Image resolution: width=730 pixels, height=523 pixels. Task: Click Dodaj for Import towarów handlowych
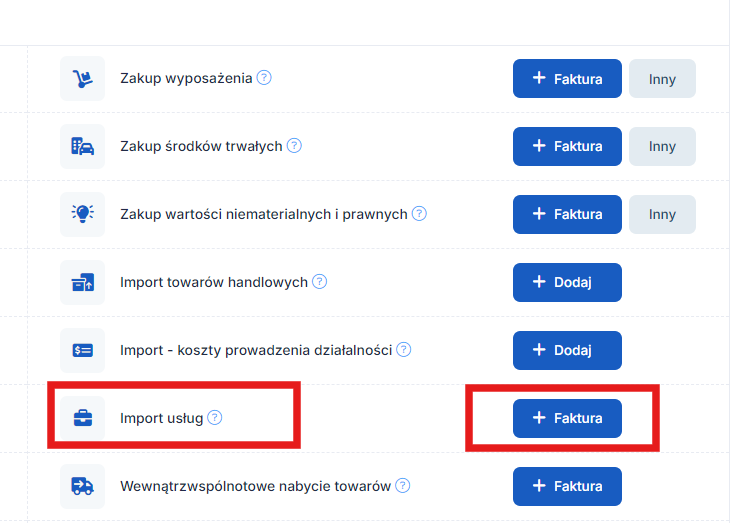567,282
